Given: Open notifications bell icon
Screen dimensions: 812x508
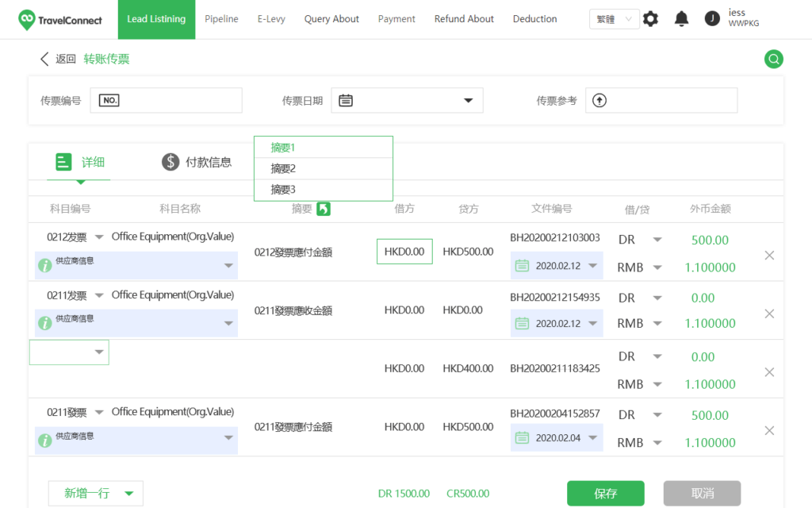Looking at the screenshot, I should tap(681, 19).
